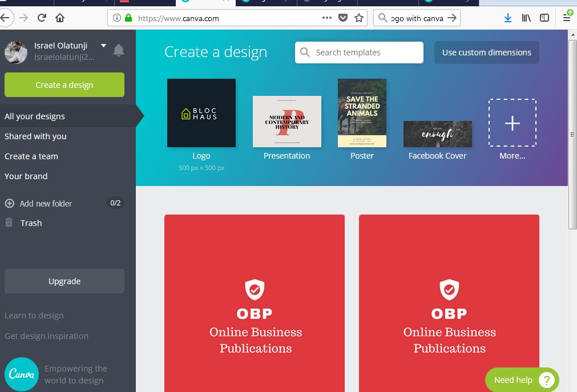Open the Firefox menu at top right
The height and width of the screenshot is (392, 577).
568,18
